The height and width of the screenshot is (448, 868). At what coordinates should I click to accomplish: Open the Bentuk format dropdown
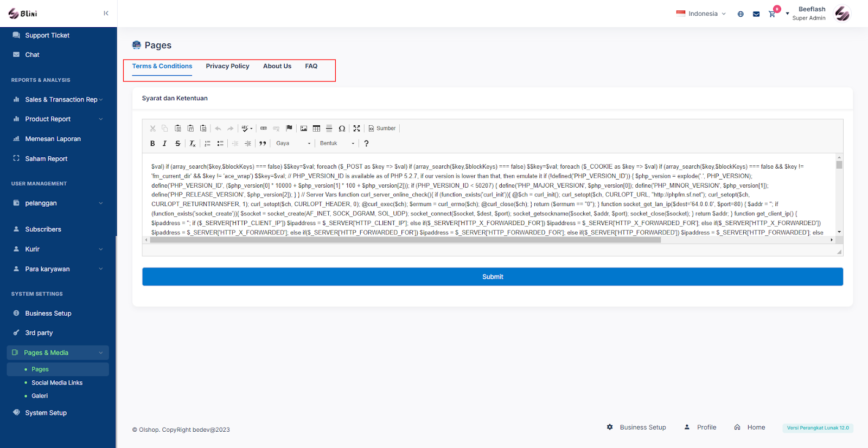pyautogui.click(x=337, y=144)
